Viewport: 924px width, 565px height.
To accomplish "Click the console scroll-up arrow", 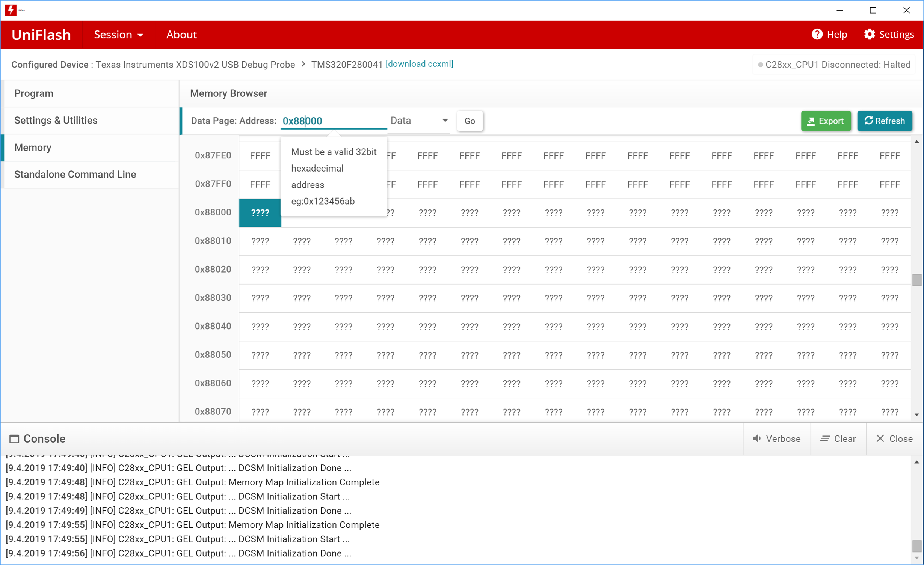I will [916, 462].
